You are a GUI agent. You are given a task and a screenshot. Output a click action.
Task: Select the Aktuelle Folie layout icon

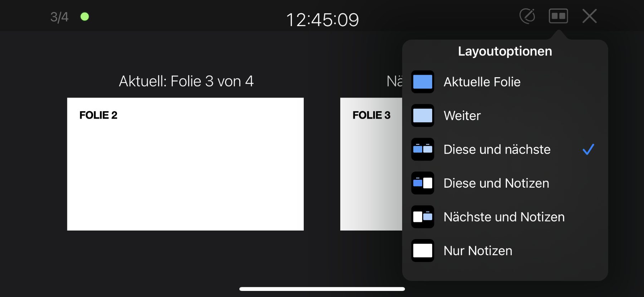point(423,82)
